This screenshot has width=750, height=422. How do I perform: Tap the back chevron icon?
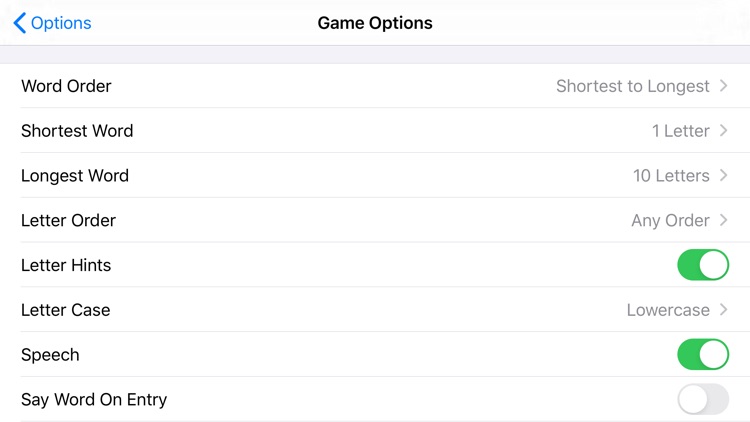[19, 23]
